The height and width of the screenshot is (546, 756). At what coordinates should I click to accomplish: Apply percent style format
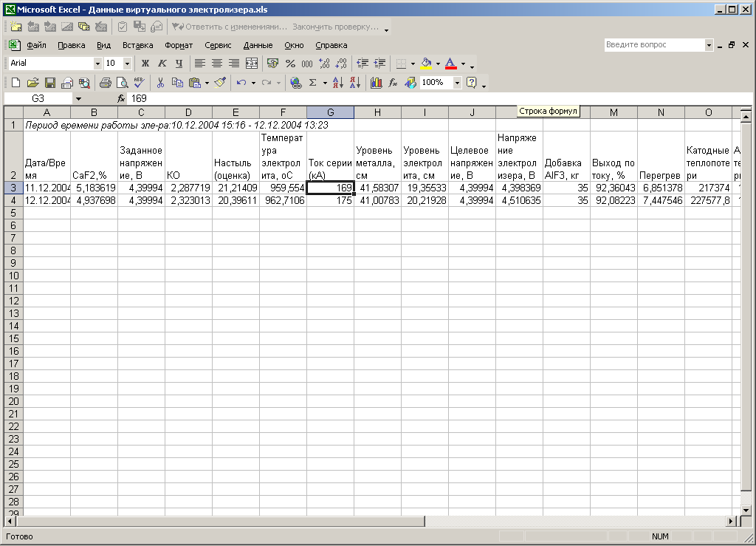click(290, 64)
